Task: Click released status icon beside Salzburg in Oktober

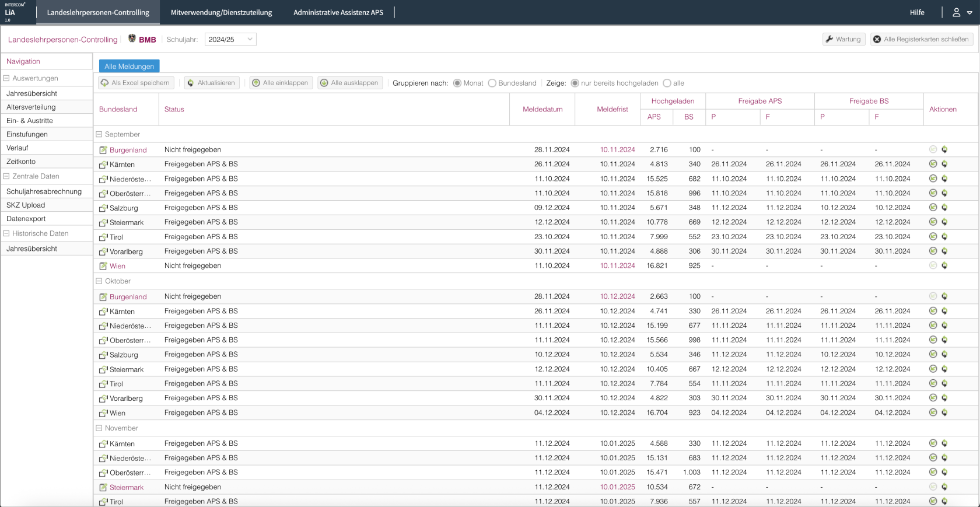Action: tap(103, 355)
